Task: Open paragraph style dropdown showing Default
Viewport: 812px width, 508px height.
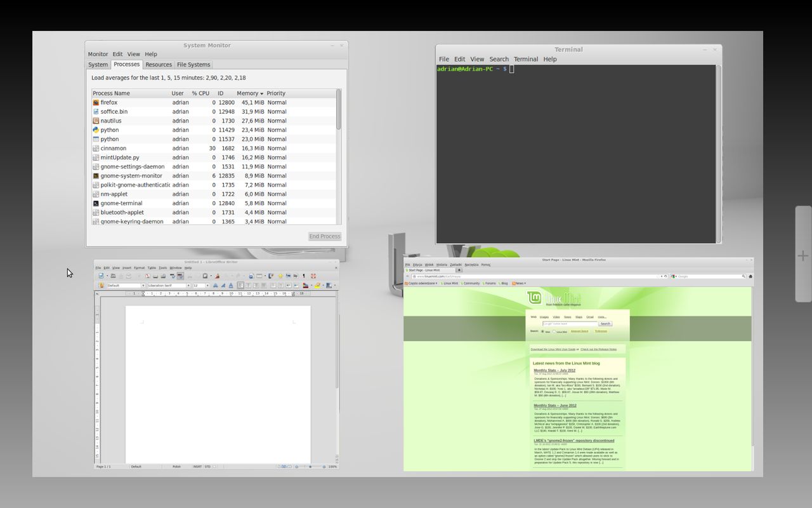Action: pos(143,285)
